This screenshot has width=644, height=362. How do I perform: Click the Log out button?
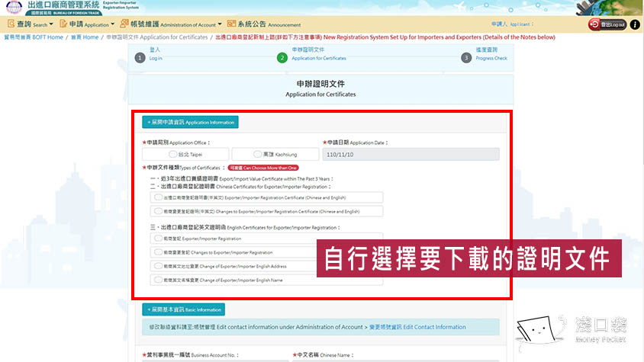(x=608, y=24)
